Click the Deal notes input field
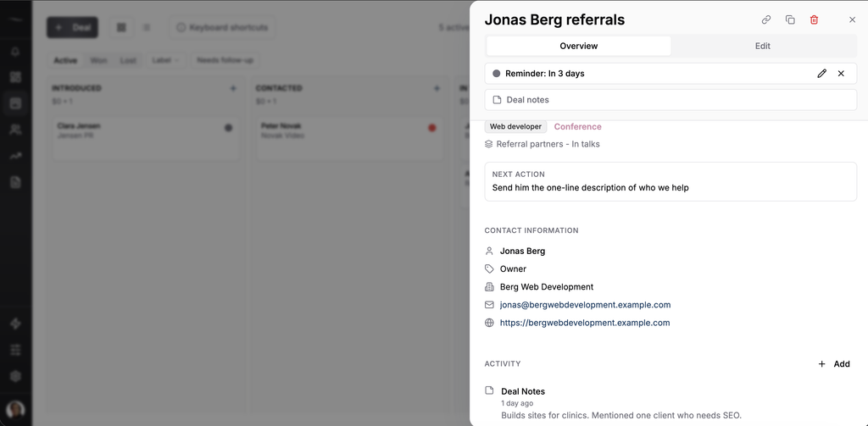The width and height of the screenshot is (868, 426). tap(670, 100)
